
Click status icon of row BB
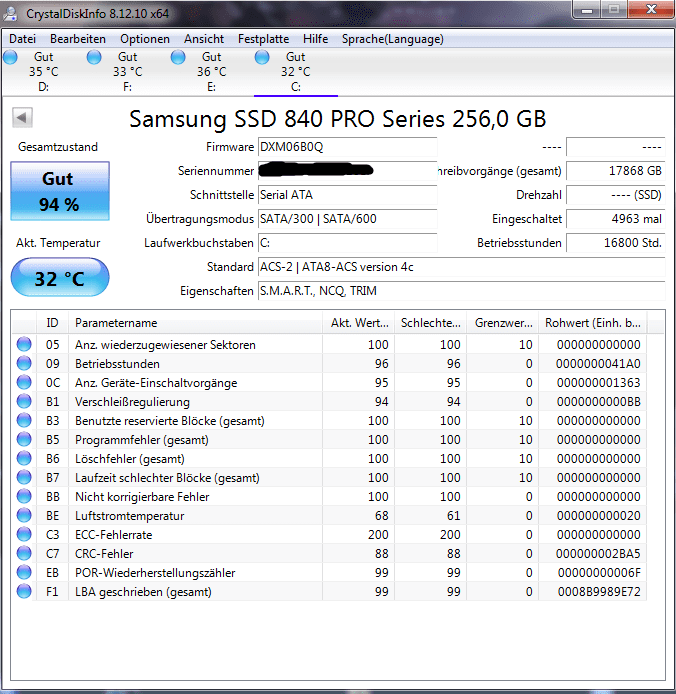coord(24,497)
